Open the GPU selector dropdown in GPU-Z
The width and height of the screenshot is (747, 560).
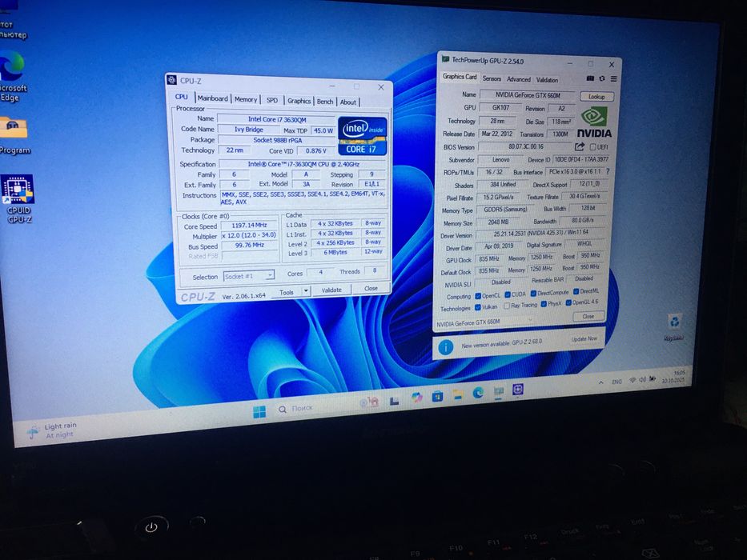485,323
